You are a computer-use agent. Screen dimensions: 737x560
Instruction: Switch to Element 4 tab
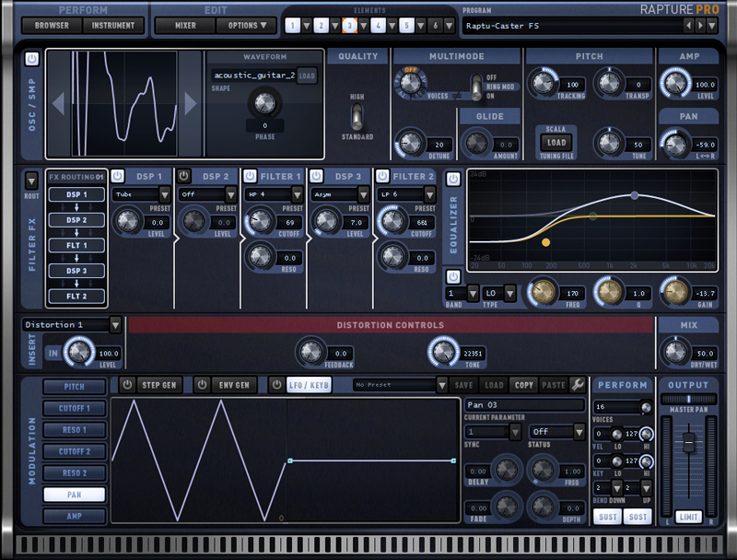[x=378, y=26]
